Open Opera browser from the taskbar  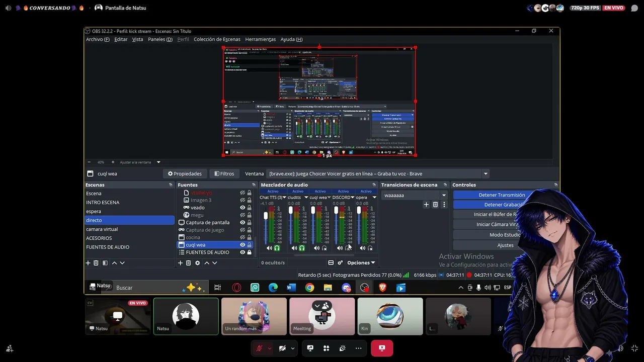(x=236, y=288)
